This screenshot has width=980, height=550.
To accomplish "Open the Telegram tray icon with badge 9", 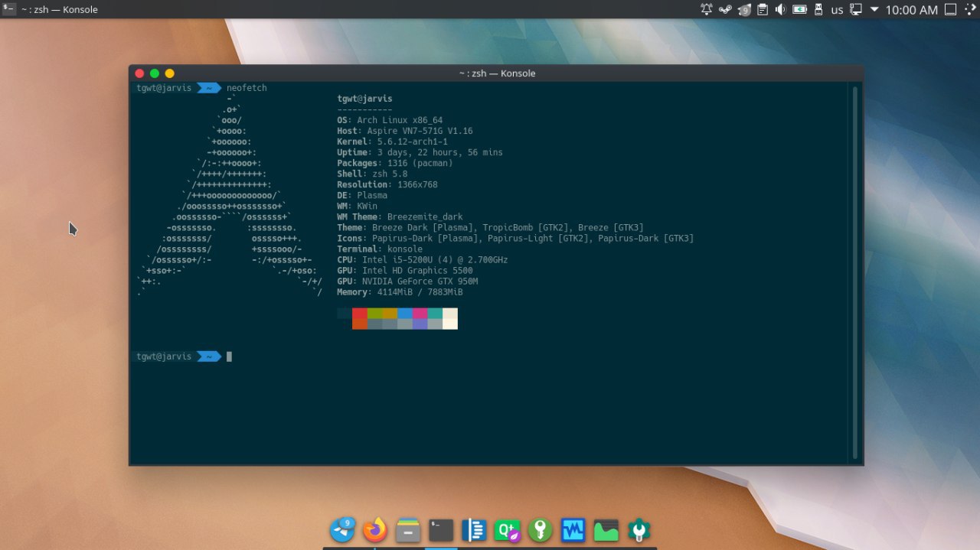I will [x=744, y=10].
